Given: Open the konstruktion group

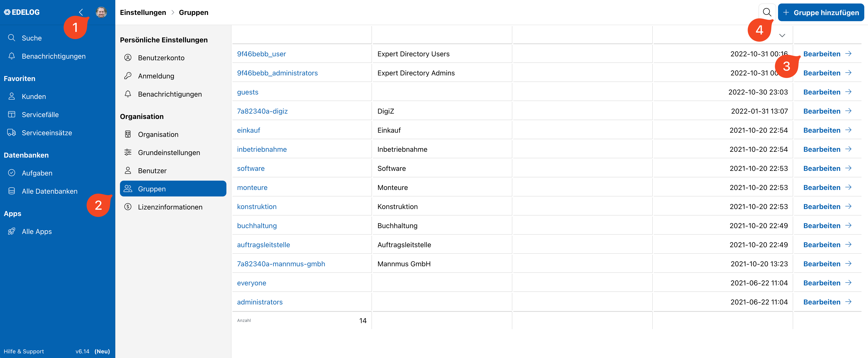Looking at the screenshot, I should [x=257, y=206].
